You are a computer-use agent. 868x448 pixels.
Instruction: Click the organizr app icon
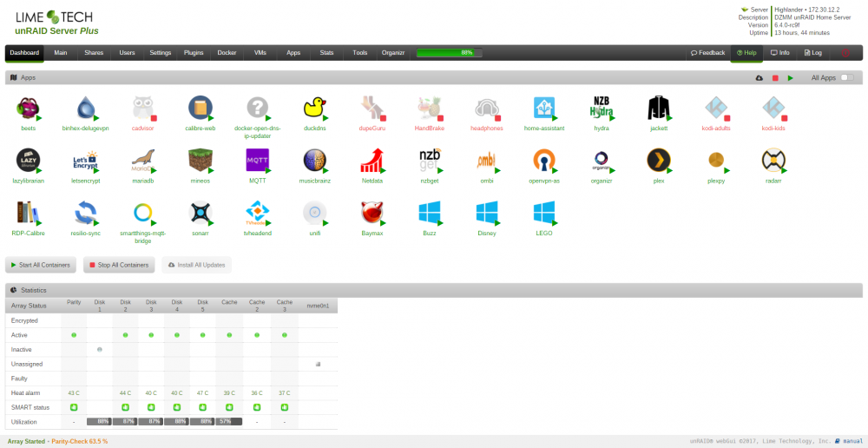(x=602, y=160)
